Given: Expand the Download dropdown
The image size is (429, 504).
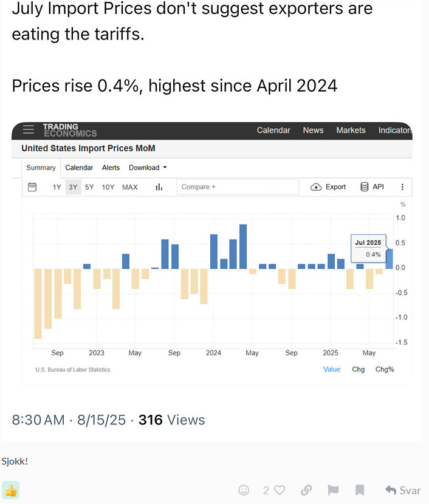Looking at the screenshot, I should coord(148,168).
